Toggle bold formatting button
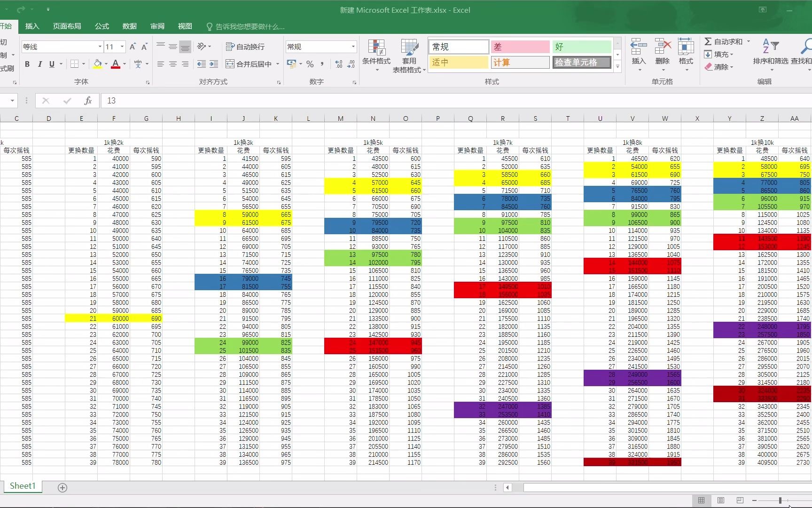812x508 pixels. (27, 64)
